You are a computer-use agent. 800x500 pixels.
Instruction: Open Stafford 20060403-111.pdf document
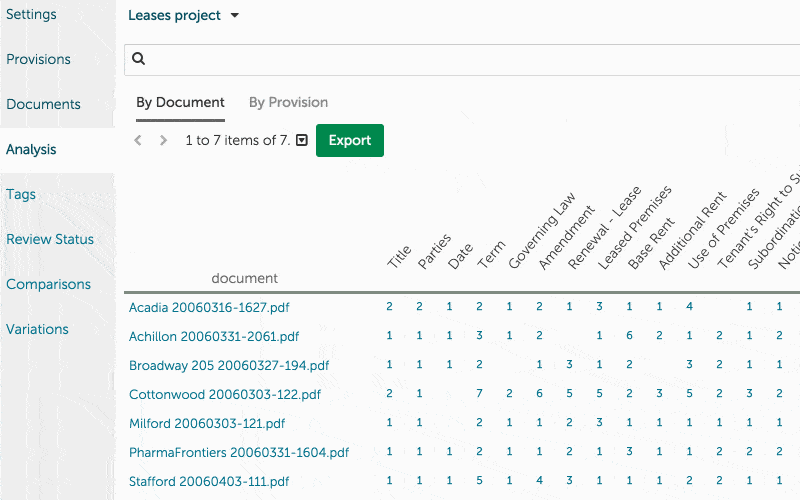[209, 482]
